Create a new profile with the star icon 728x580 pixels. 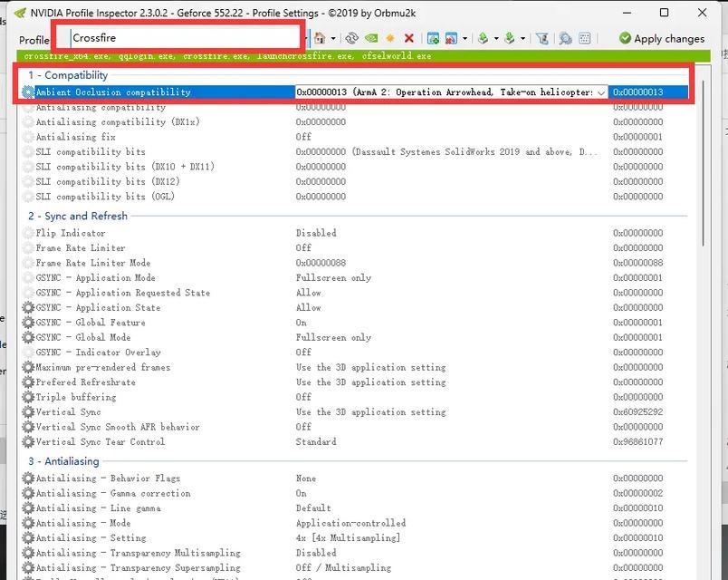[x=390, y=38]
